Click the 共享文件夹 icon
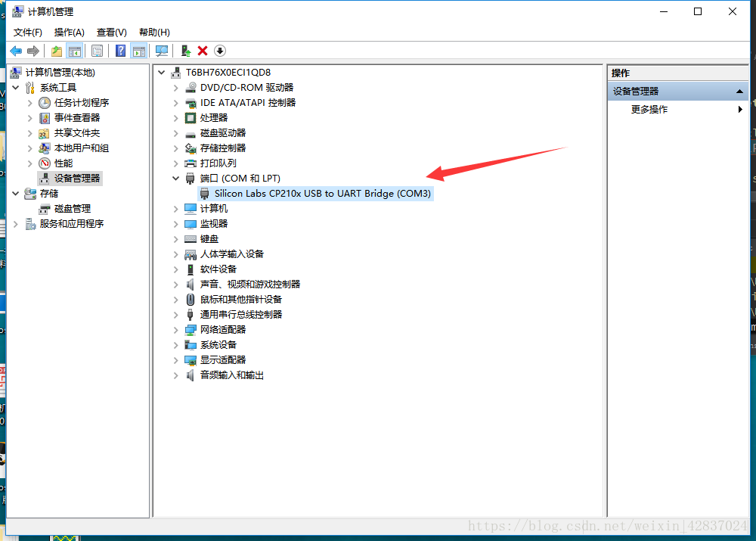The width and height of the screenshot is (756, 541). tap(45, 133)
